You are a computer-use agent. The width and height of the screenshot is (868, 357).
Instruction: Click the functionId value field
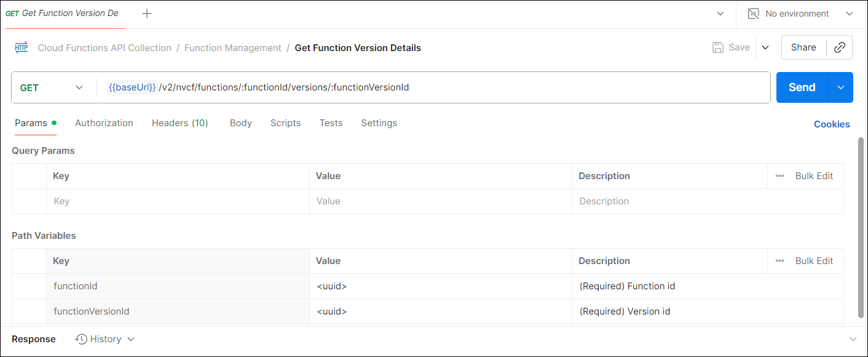click(x=440, y=286)
